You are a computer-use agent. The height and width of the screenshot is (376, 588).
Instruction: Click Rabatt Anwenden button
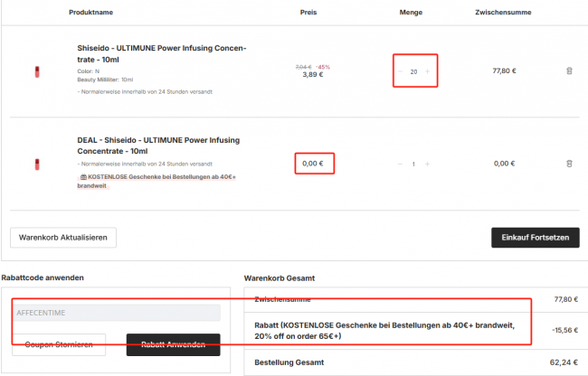[x=174, y=344]
